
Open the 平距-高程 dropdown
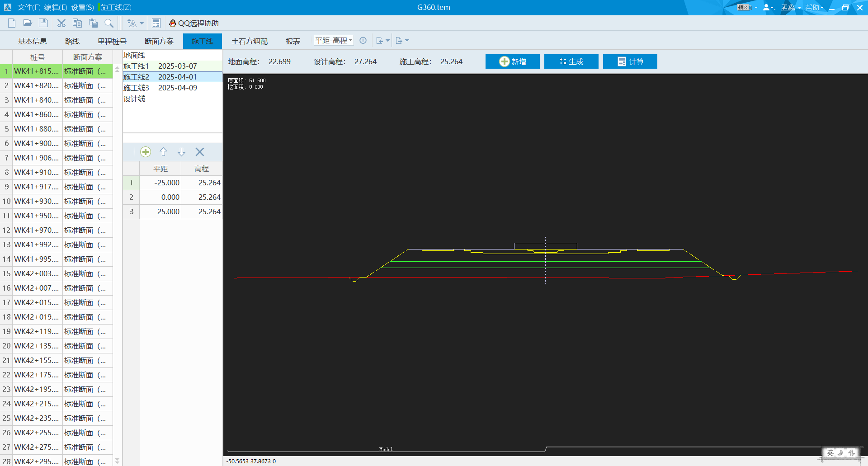pos(334,41)
